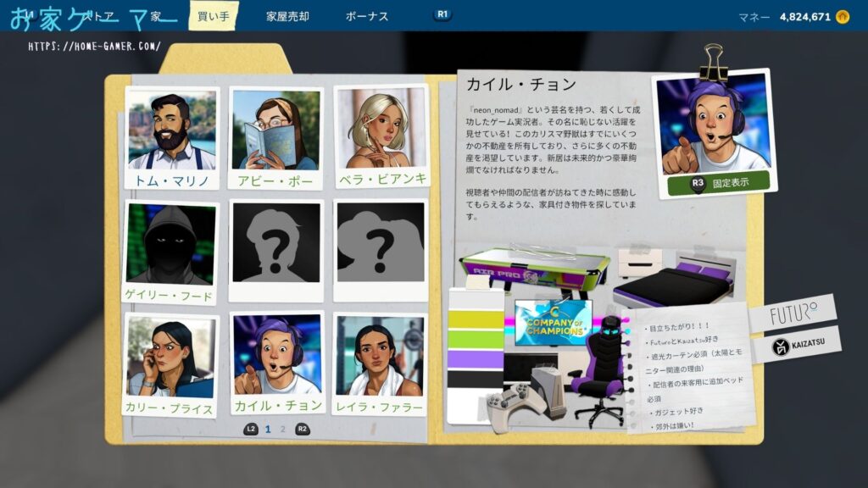Open the https://home-gamer.com/ link
This screenshot has height=488, width=868.
click(95, 47)
